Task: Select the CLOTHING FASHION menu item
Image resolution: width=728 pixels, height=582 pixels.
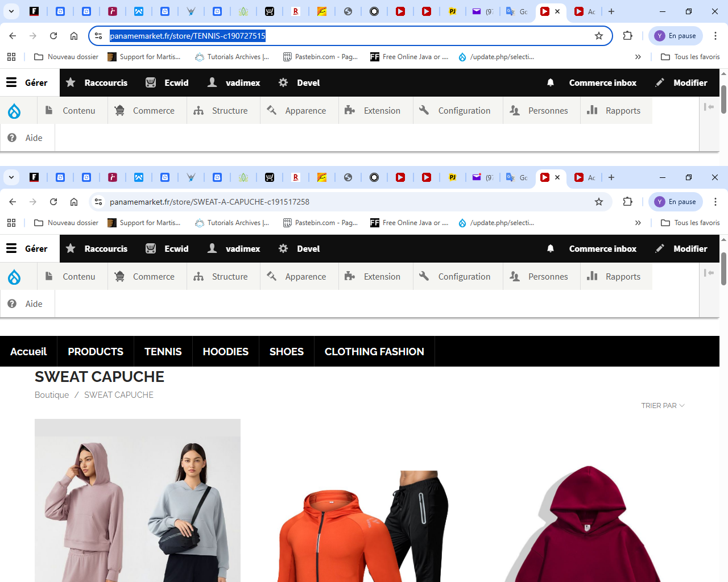Action: point(374,352)
